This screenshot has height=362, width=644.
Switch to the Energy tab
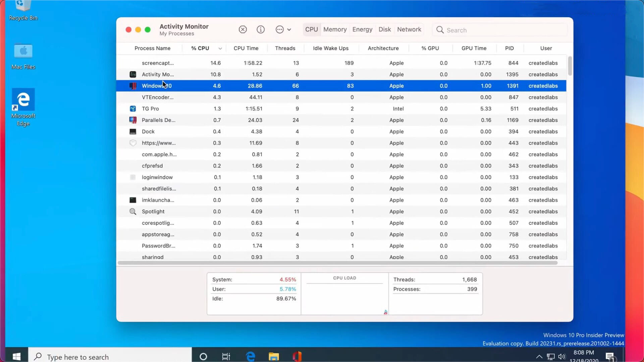(x=362, y=29)
